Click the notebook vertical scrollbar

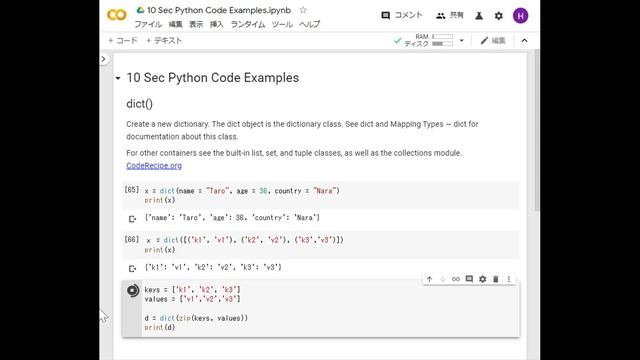coord(537,131)
